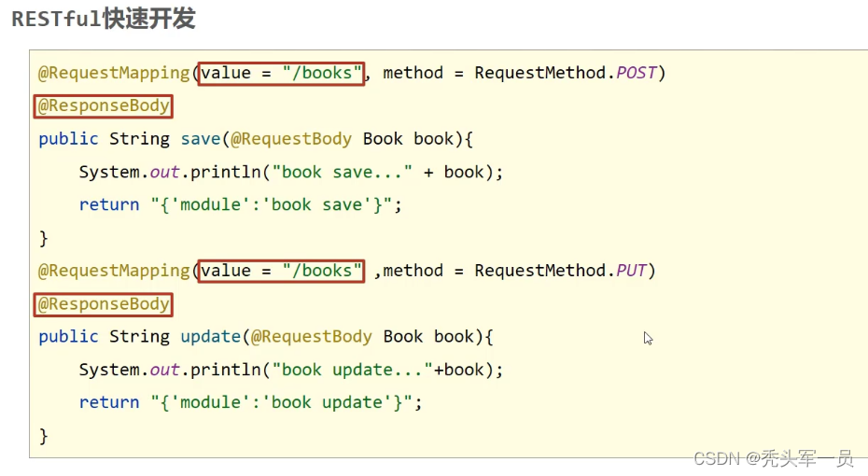Image resolution: width=868 pixels, height=476 pixels.
Task: Click the boxed value = "/books" on the PUT line
Action: [x=281, y=271]
